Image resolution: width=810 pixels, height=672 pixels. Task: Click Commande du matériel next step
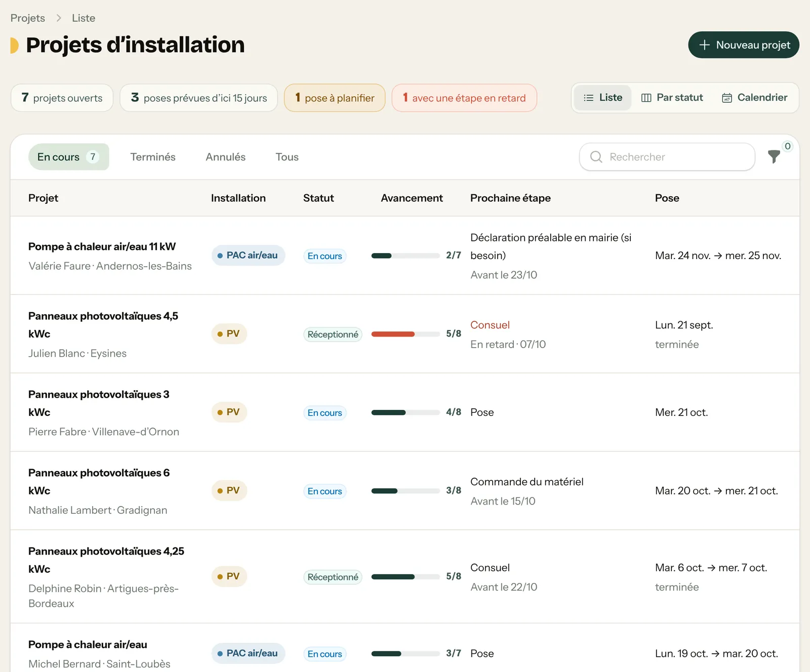coord(527,482)
